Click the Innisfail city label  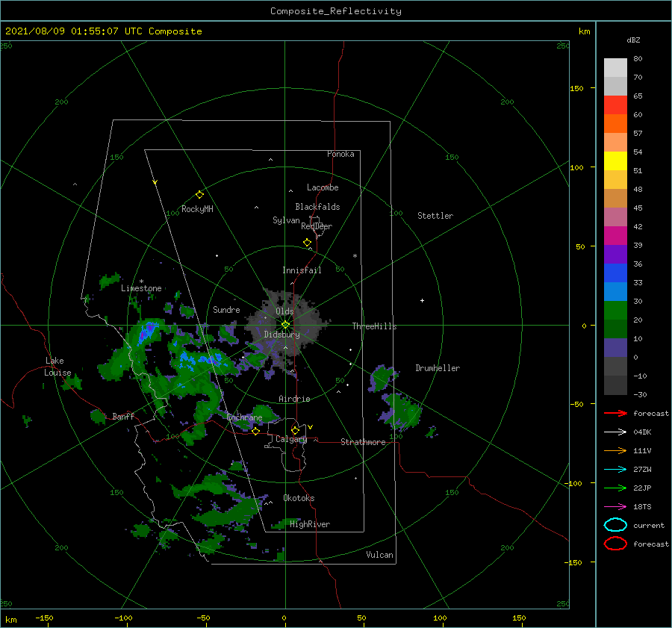click(x=302, y=270)
